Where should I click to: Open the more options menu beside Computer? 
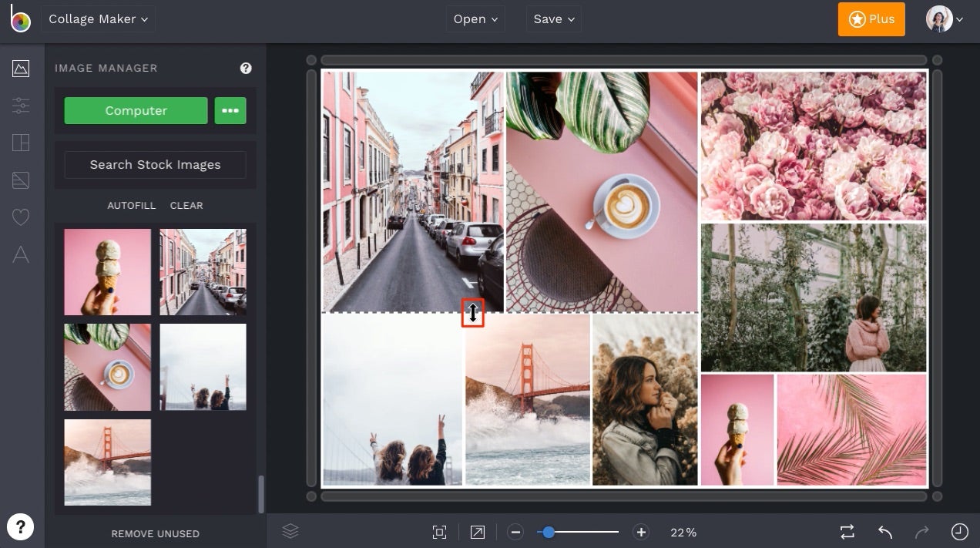[x=230, y=110]
